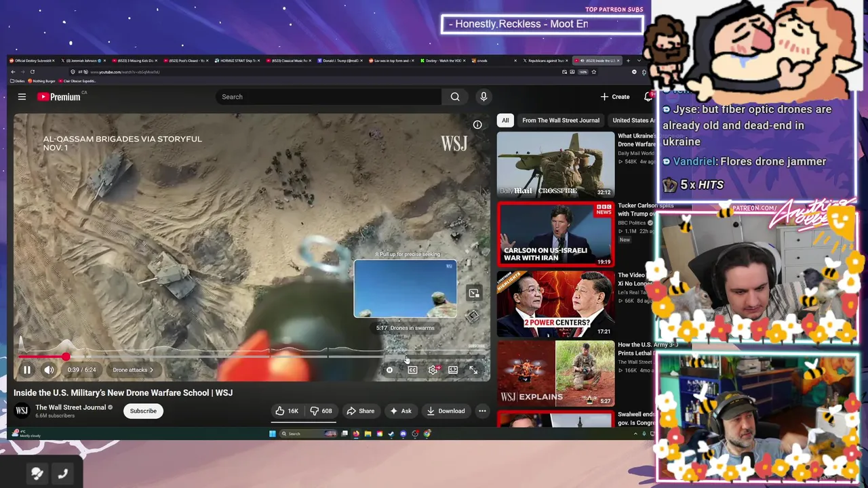Open 2 Power Centers video thumbnail
The image size is (868, 488).
pos(555,304)
